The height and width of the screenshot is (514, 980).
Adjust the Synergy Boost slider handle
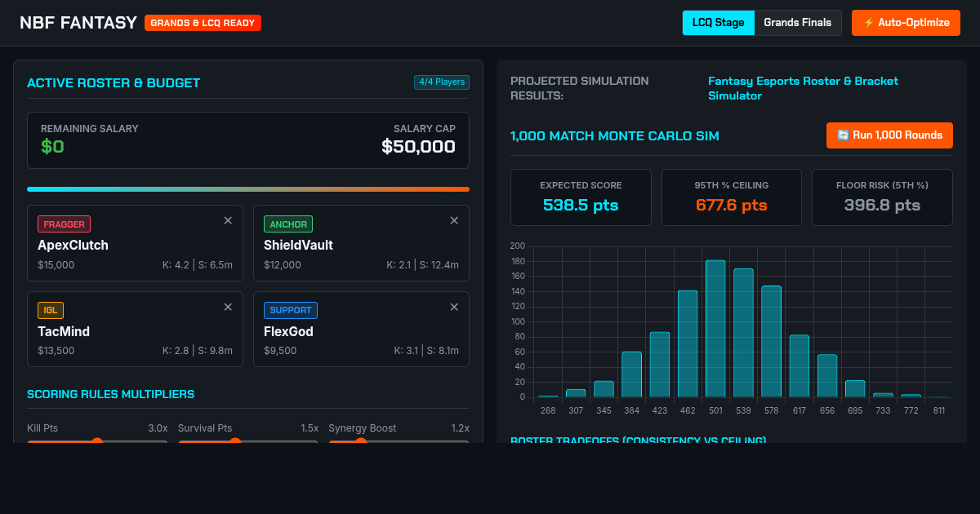[x=361, y=441]
